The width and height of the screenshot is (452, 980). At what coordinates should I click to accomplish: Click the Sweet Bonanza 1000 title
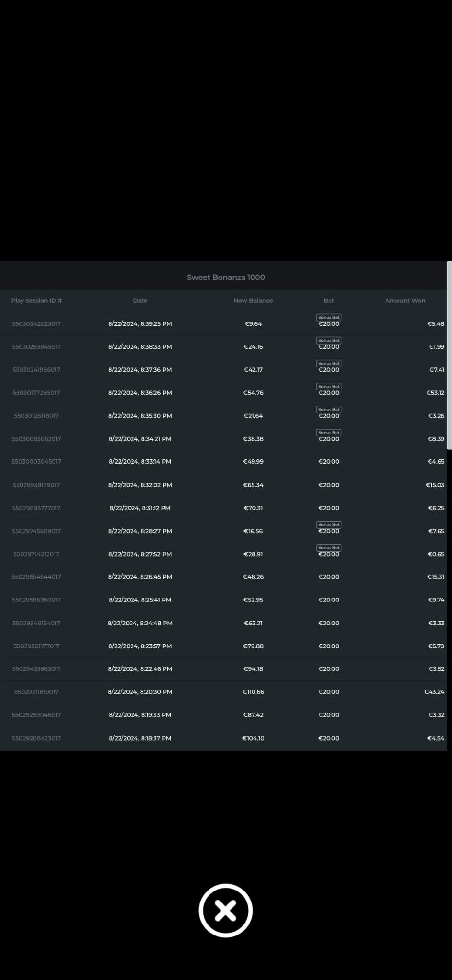pos(226,278)
